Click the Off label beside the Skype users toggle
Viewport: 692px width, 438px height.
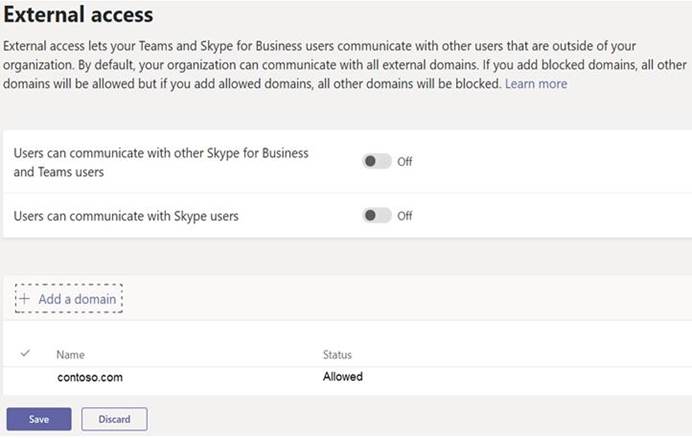[405, 216]
